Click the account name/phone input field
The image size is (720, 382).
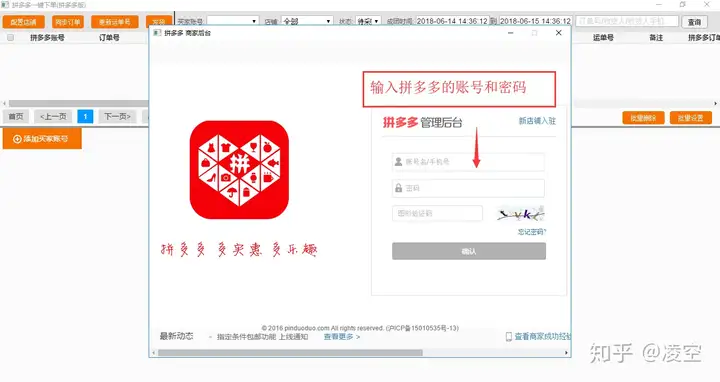468,162
